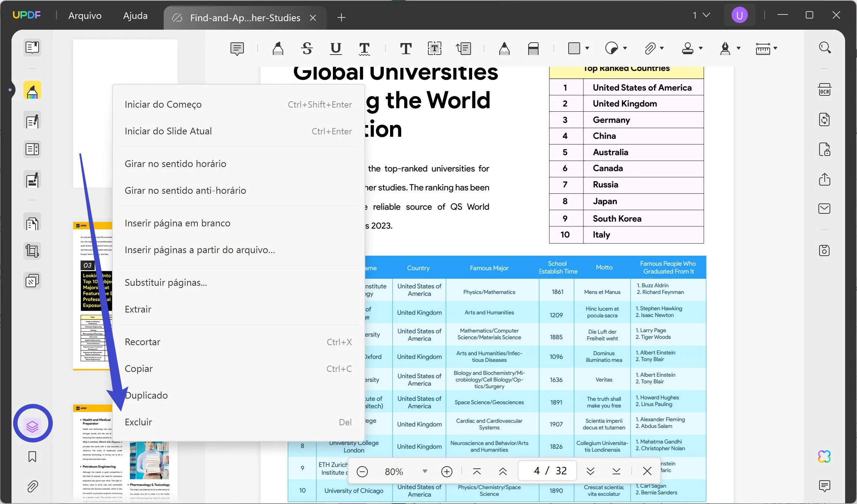Select the underline annotation tool
Image resolution: width=857 pixels, height=504 pixels.
tap(336, 48)
